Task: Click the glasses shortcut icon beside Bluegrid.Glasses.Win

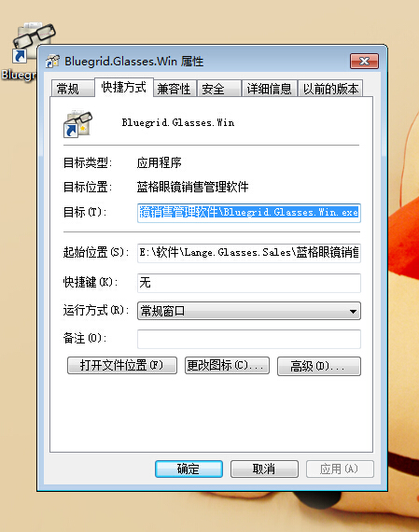Action: coord(77,123)
